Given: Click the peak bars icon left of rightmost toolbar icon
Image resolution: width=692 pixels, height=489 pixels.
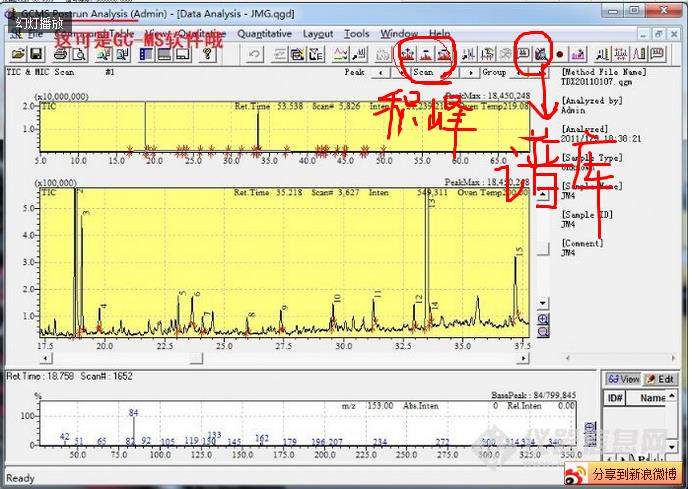Looking at the screenshot, I should point(639,54).
